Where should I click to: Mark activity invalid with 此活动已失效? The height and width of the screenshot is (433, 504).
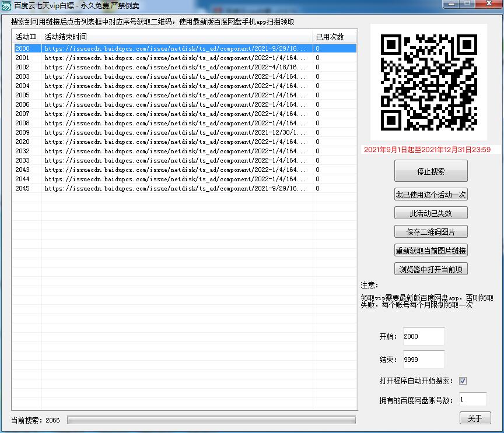pyautogui.click(x=430, y=213)
